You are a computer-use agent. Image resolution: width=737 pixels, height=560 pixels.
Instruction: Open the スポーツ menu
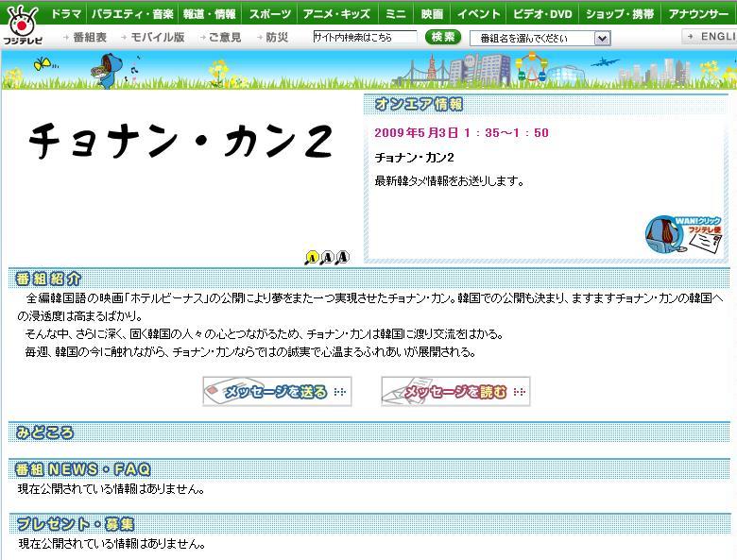pyautogui.click(x=270, y=13)
